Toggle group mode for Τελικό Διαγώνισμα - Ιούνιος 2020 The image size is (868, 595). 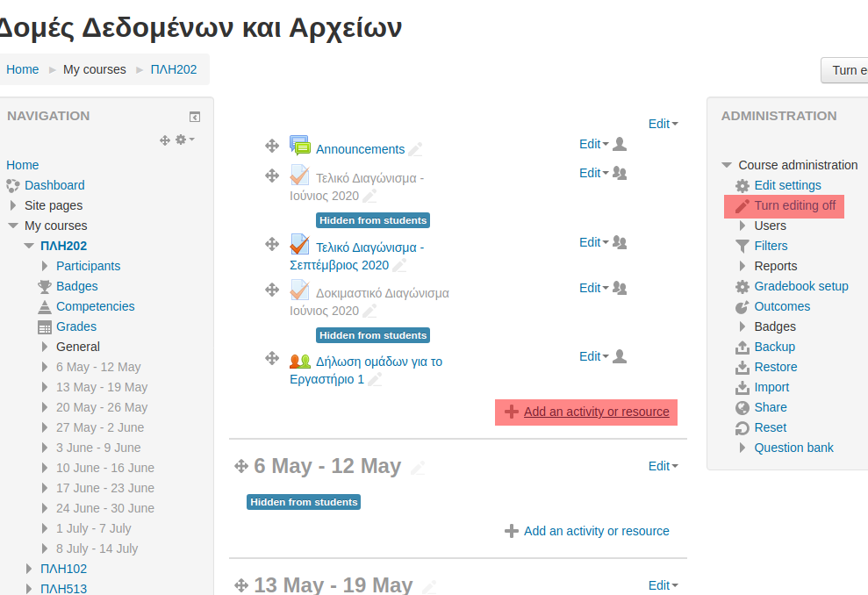(x=620, y=173)
